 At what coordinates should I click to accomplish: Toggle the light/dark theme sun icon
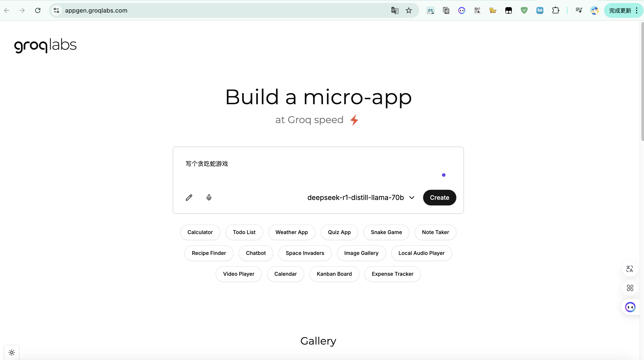click(x=12, y=352)
